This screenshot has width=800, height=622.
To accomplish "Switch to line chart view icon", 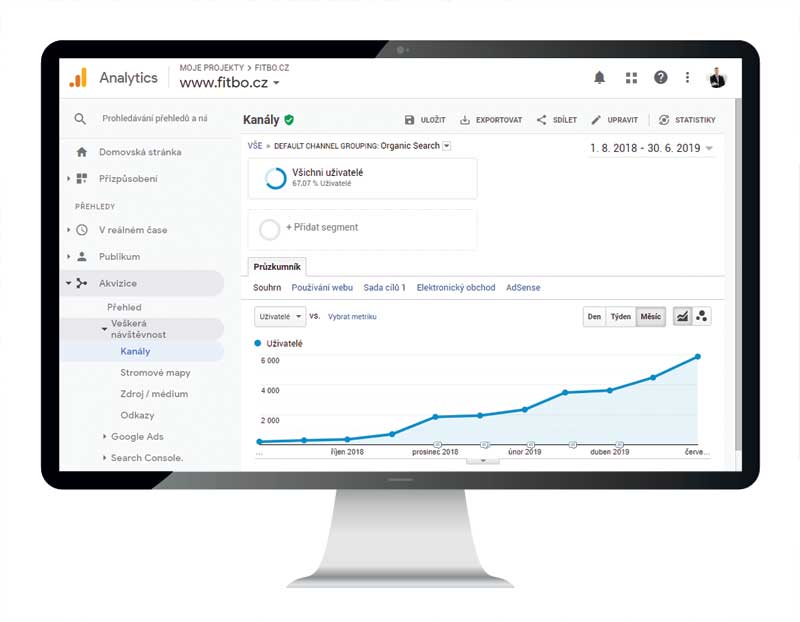I will click(682, 316).
